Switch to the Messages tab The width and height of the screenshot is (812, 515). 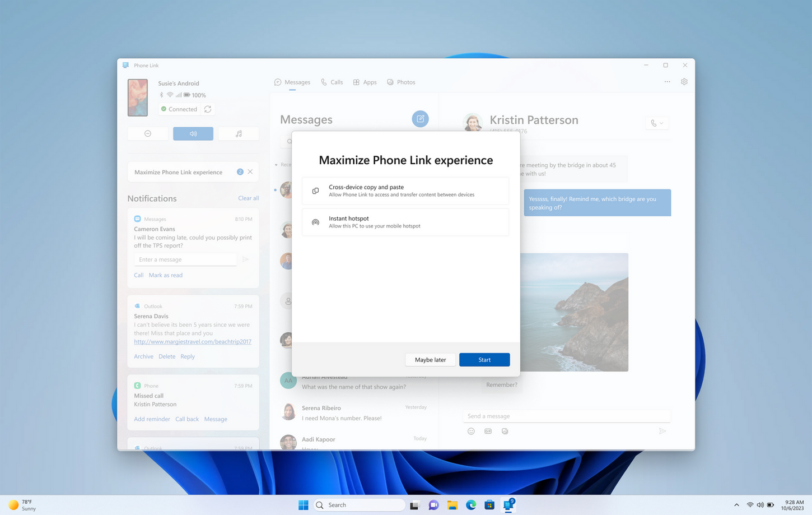click(292, 82)
